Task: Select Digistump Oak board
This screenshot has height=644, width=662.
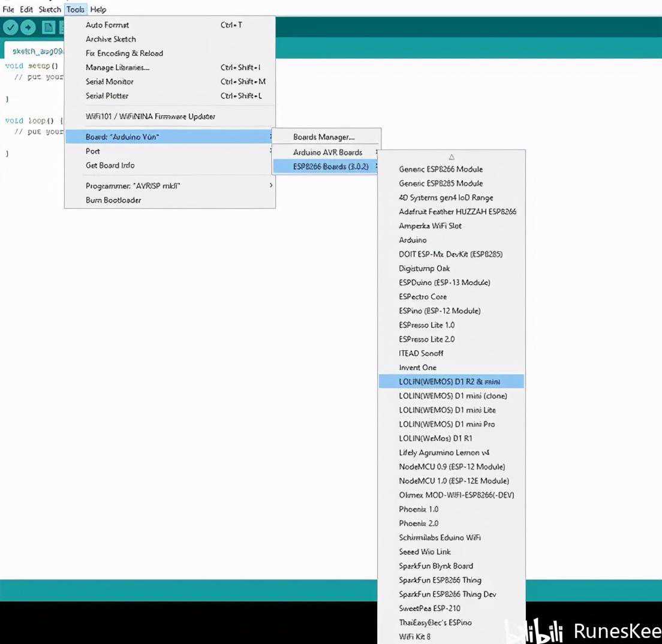Action: pyautogui.click(x=452, y=268)
